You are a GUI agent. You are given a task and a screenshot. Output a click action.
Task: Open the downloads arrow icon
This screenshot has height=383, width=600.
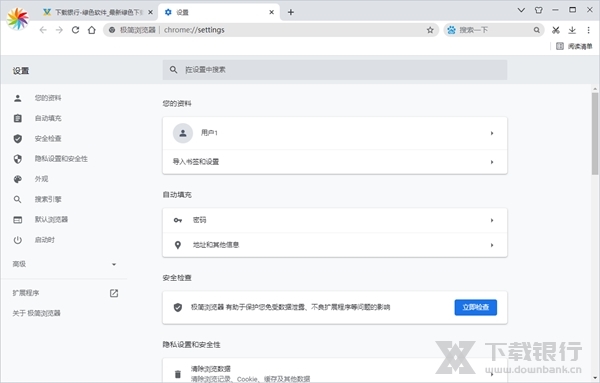tap(572, 30)
